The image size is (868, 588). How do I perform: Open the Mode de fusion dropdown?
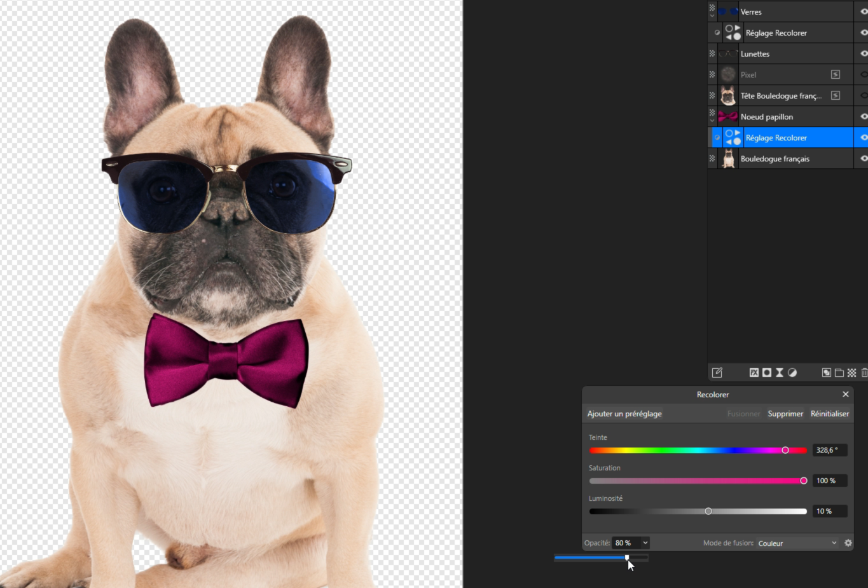click(797, 543)
